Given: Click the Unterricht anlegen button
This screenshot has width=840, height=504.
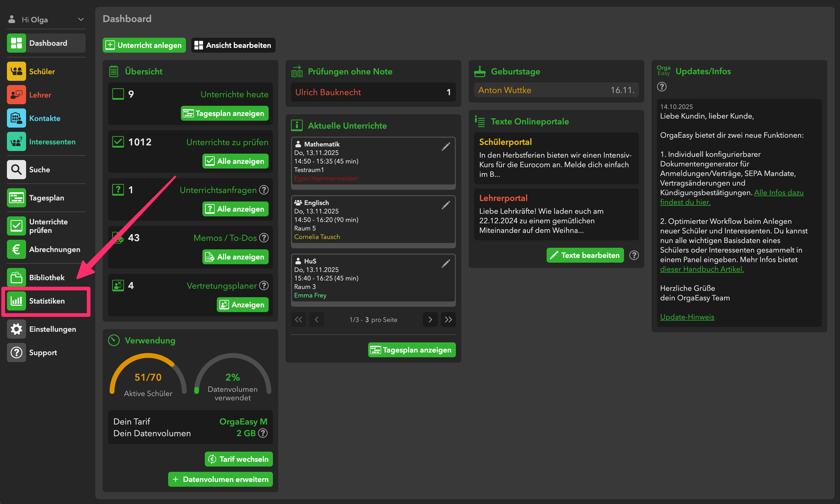Looking at the screenshot, I should [x=144, y=45].
